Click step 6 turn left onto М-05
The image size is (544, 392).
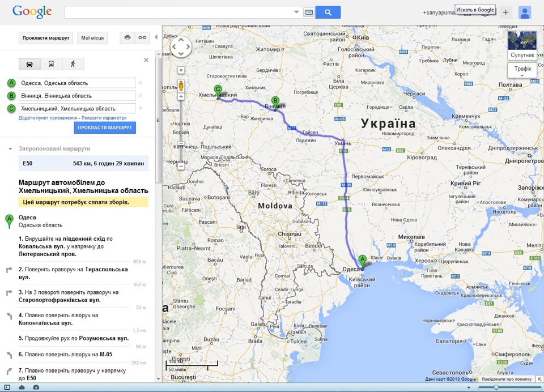click(x=65, y=354)
